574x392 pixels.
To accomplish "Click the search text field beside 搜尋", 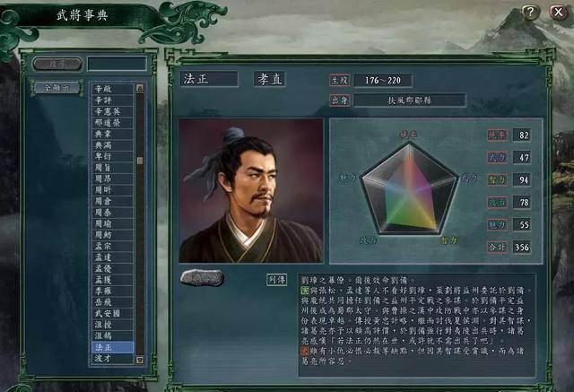I will pos(117,64).
